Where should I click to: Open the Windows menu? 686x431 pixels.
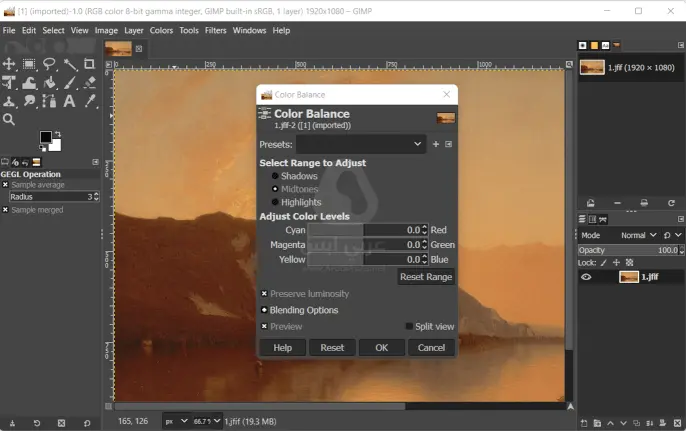(249, 30)
